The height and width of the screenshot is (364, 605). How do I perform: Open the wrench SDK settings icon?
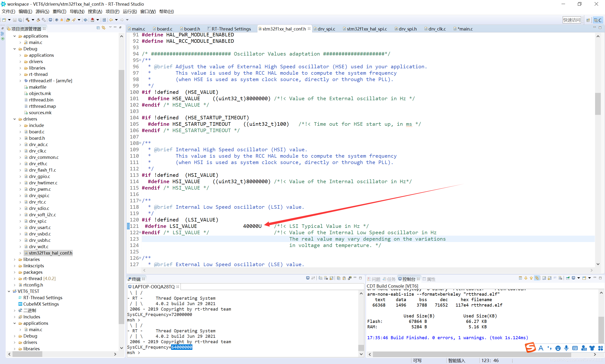44,20
